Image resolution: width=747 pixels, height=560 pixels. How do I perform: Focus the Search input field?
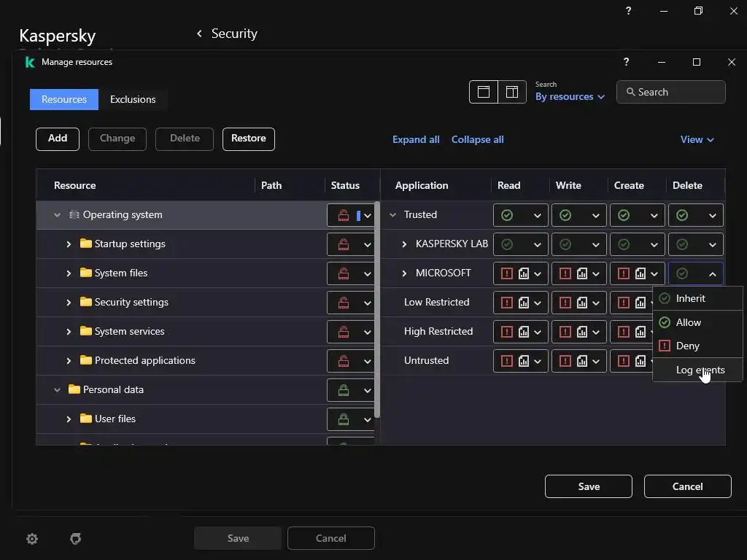(x=671, y=92)
